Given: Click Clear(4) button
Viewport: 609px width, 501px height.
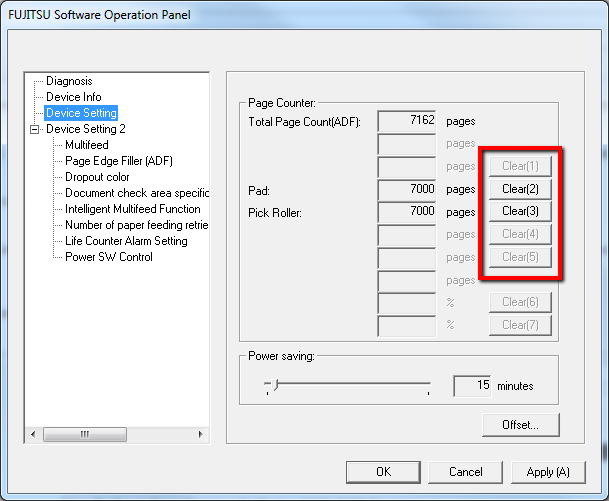Looking at the screenshot, I should tap(520, 234).
